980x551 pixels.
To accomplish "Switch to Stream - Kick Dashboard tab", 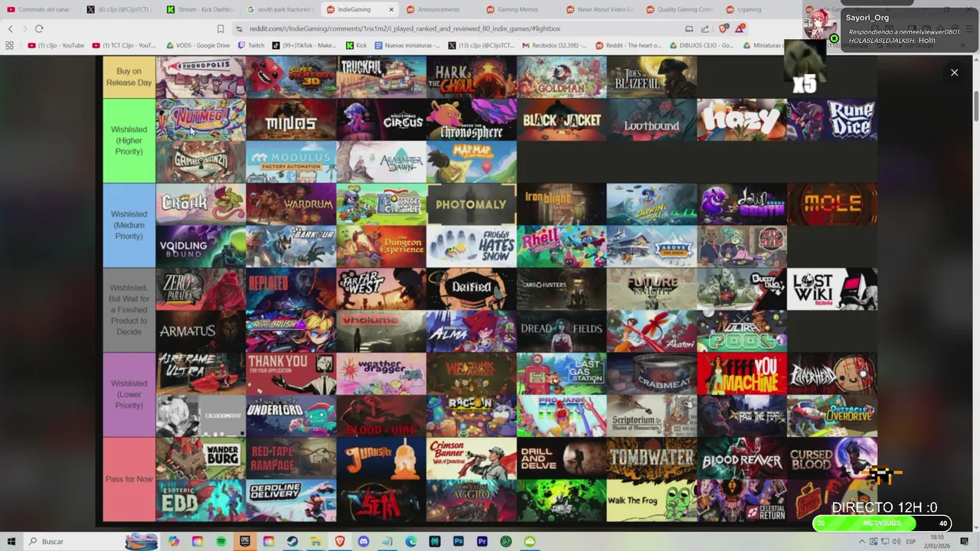I will tap(199, 9).
